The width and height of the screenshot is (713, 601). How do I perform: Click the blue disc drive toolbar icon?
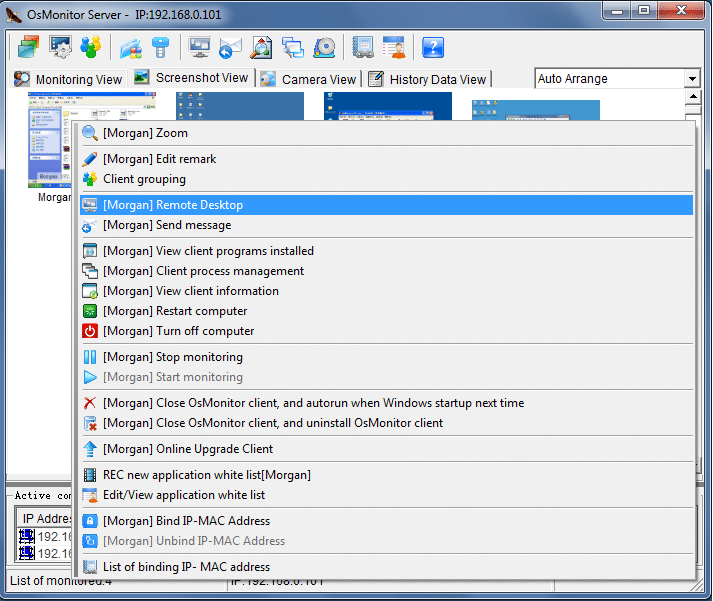324,47
